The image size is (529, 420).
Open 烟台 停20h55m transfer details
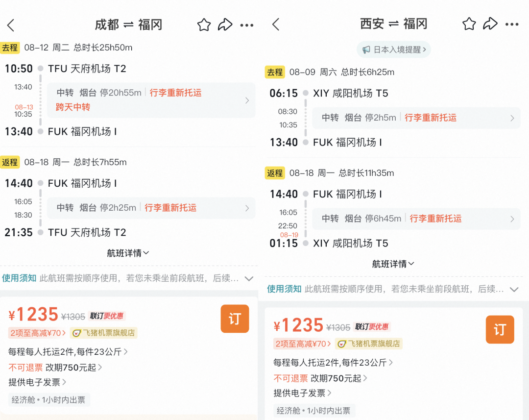pos(151,100)
